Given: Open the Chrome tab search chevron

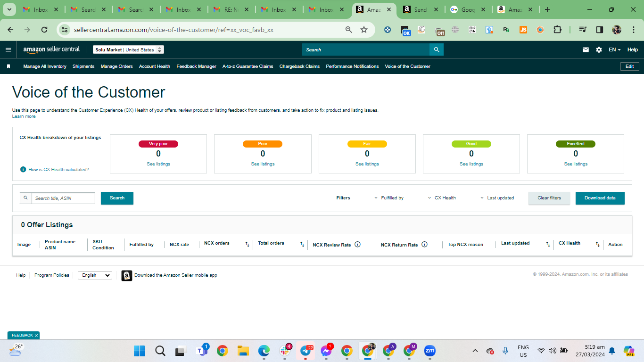Looking at the screenshot, I should 9,9.
